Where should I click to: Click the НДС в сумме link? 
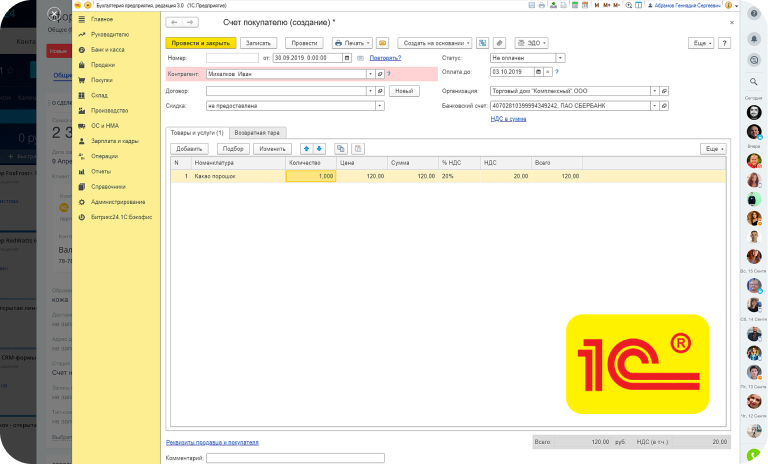point(510,119)
